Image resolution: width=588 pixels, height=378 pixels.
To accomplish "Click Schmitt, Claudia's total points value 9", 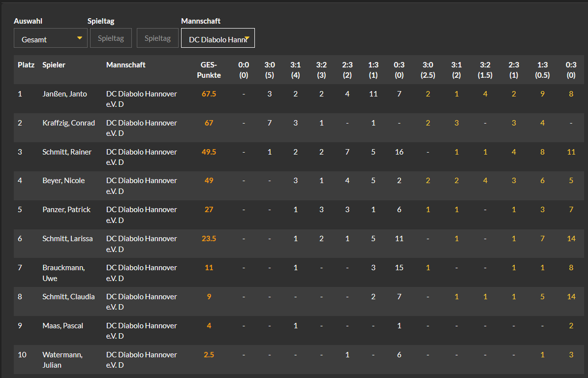I will click(209, 297).
